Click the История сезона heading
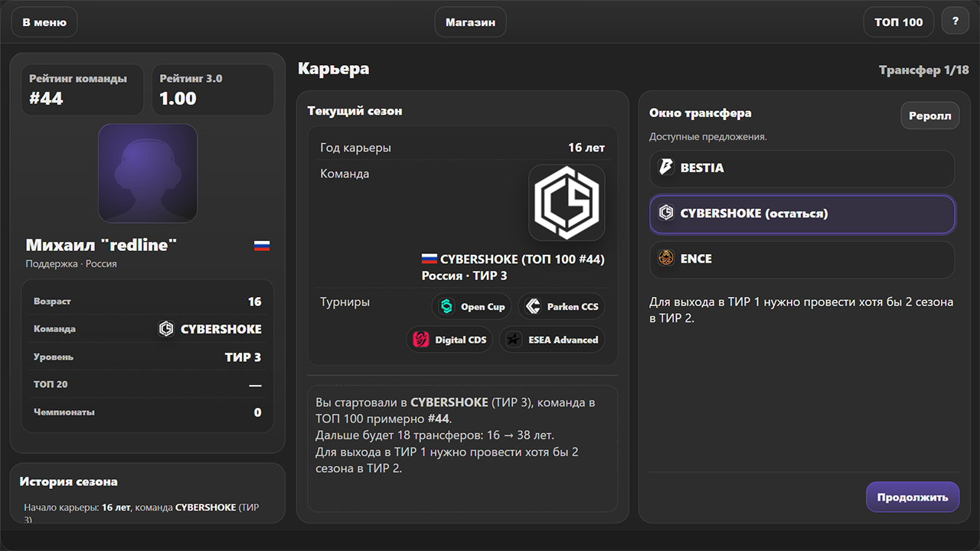The width and height of the screenshot is (980, 551). (x=69, y=482)
